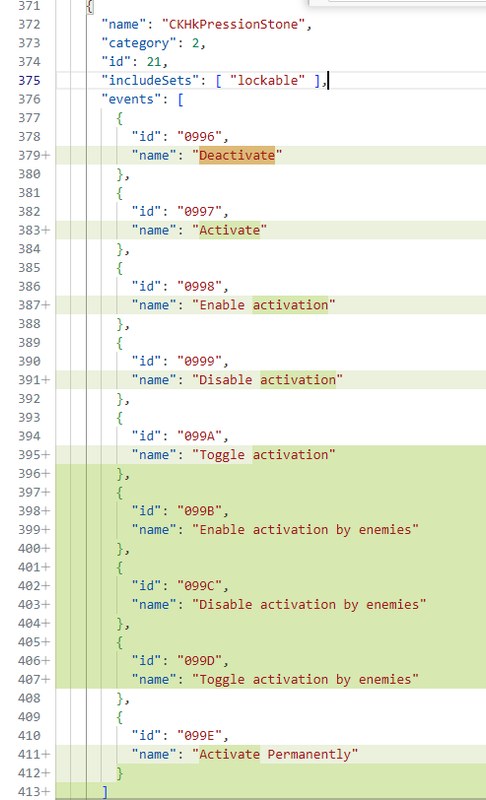Click line number 379 in gutter

(x=29, y=155)
